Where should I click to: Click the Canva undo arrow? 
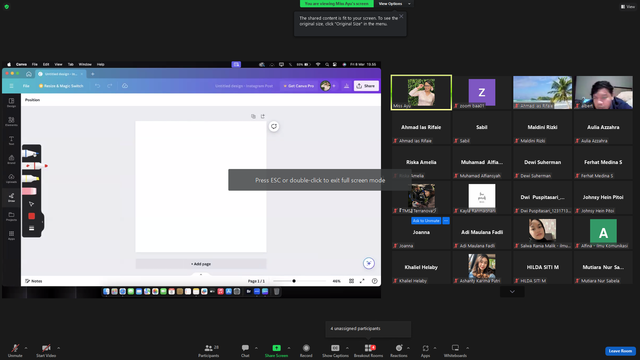[x=98, y=86]
